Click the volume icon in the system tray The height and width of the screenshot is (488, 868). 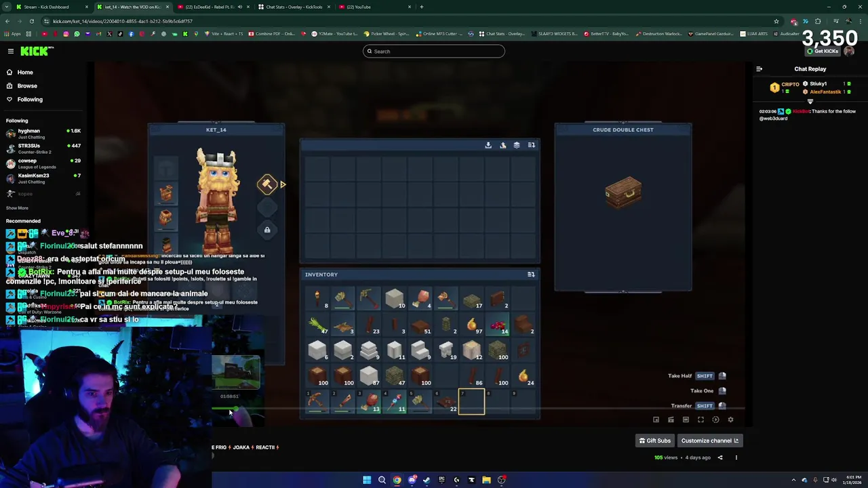click(833, 480)
